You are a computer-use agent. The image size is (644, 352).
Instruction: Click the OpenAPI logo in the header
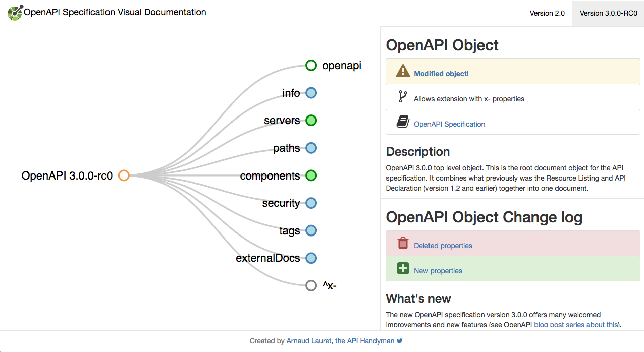tap(14, 12)
